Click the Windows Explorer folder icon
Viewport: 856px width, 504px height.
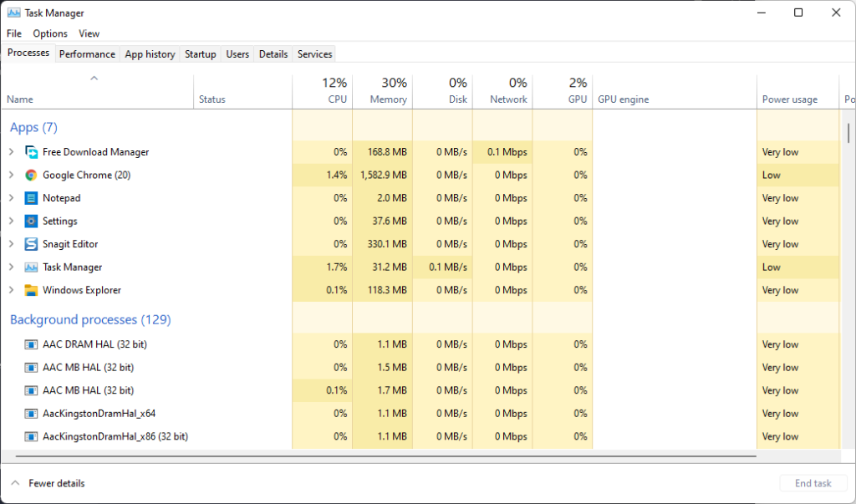point(31,290)
